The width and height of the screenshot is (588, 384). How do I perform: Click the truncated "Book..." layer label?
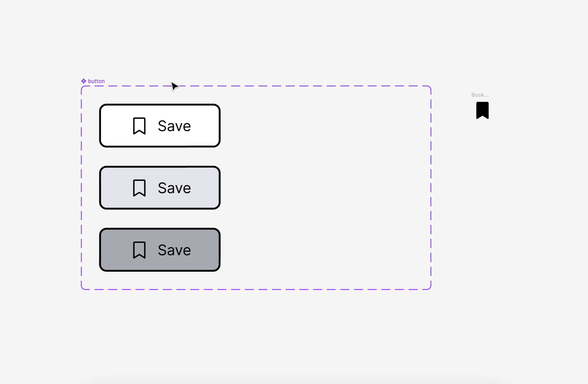480,95
